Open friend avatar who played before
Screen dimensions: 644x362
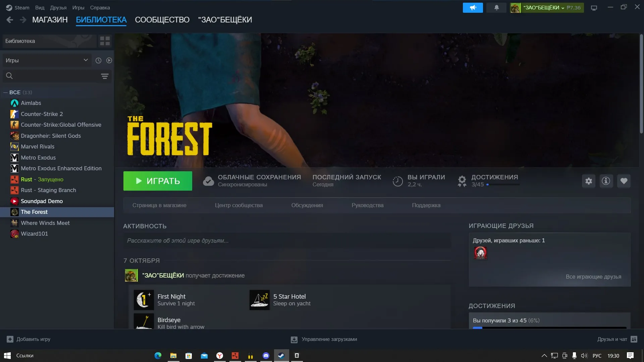(480, 253)
